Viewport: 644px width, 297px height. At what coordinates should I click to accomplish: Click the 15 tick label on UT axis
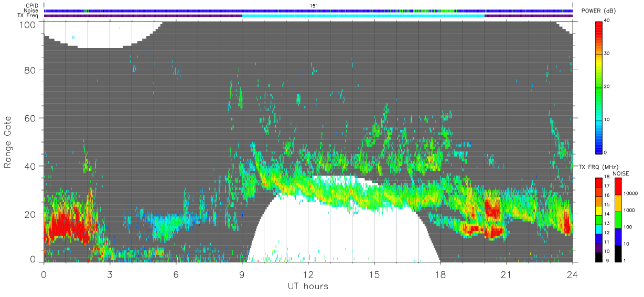click(x=374, y=274)
